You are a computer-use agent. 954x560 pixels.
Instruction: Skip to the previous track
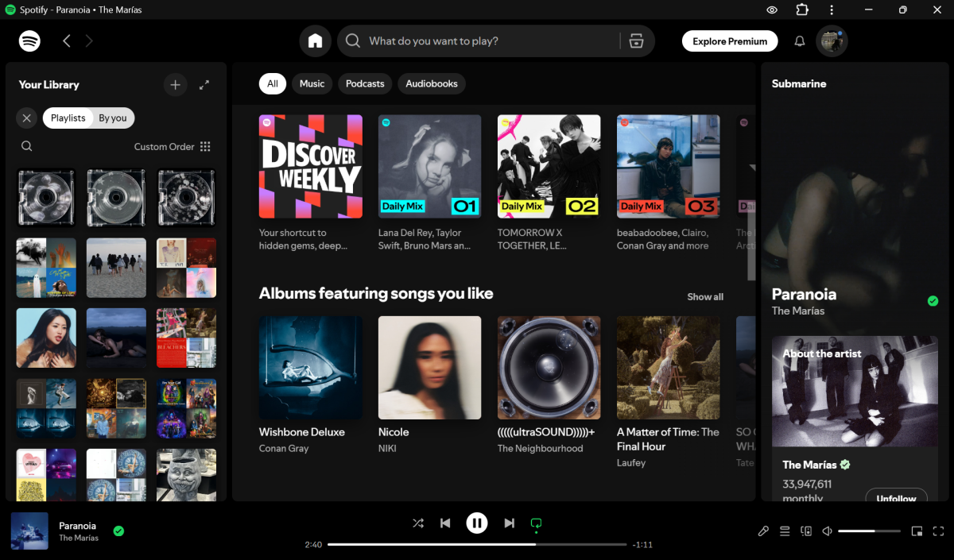pyautogui.click(x=445, y=523)
